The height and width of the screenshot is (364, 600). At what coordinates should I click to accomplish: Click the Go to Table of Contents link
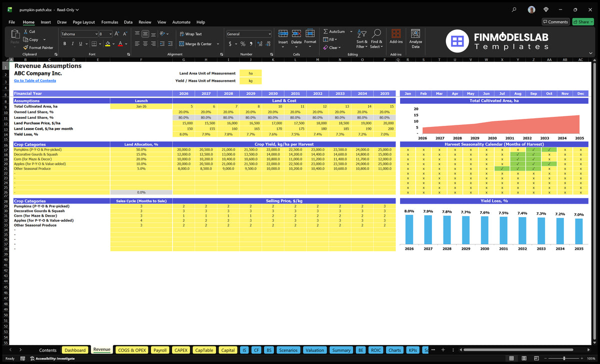pos(34,80)
